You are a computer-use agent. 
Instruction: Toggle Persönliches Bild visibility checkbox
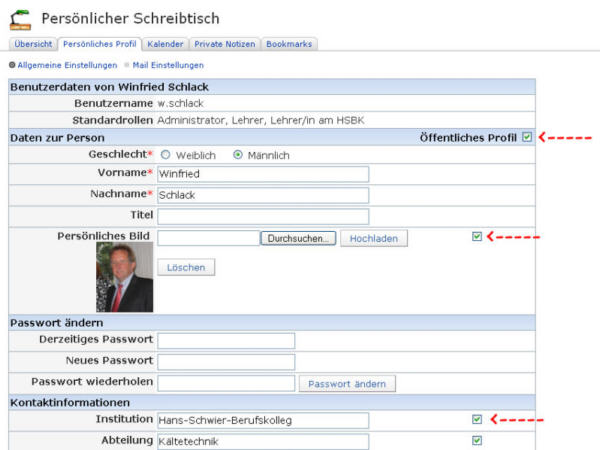tap(477, 236)
